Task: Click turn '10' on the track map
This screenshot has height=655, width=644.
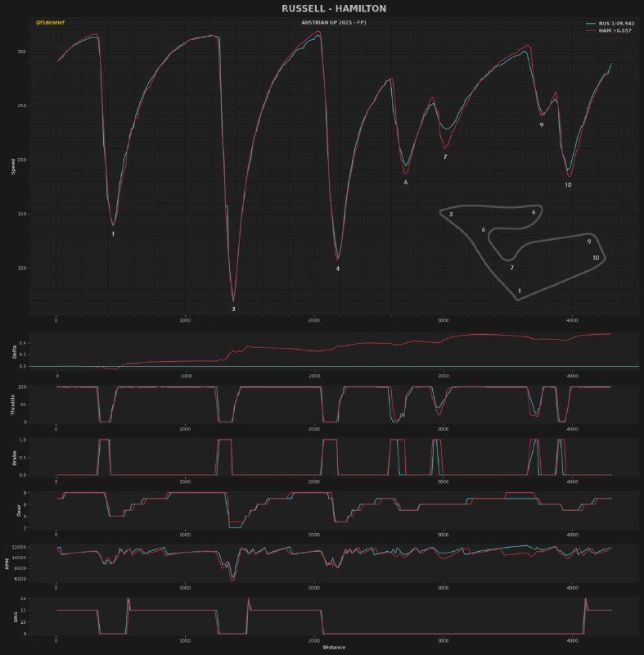Action: coord(596,258)
